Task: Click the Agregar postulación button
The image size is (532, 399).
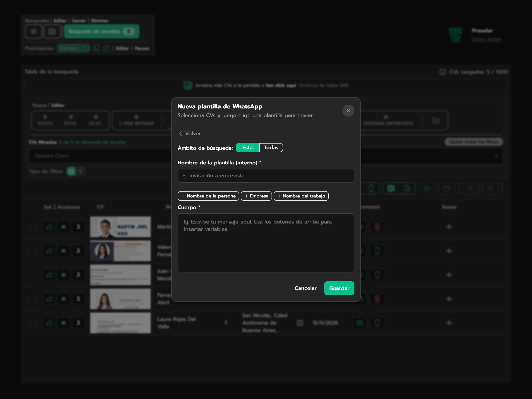Action: click(73, 48)
